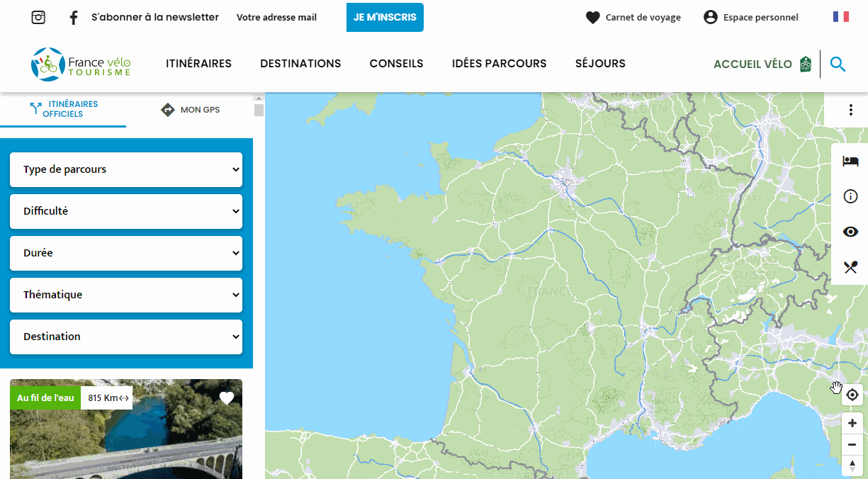Viewport: 868px width, 479px height.
Task: Expand the Difficulté filter
Action: [125, 211]
